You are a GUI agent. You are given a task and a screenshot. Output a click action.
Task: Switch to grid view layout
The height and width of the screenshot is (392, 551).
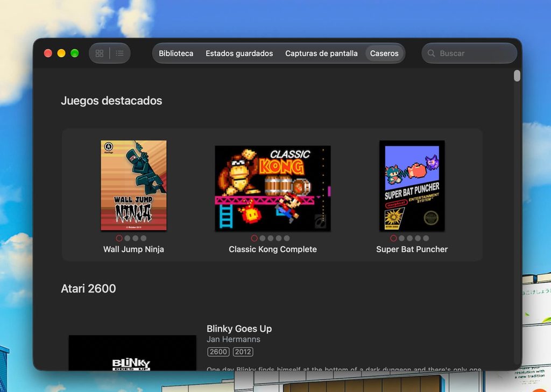(100, 53)
